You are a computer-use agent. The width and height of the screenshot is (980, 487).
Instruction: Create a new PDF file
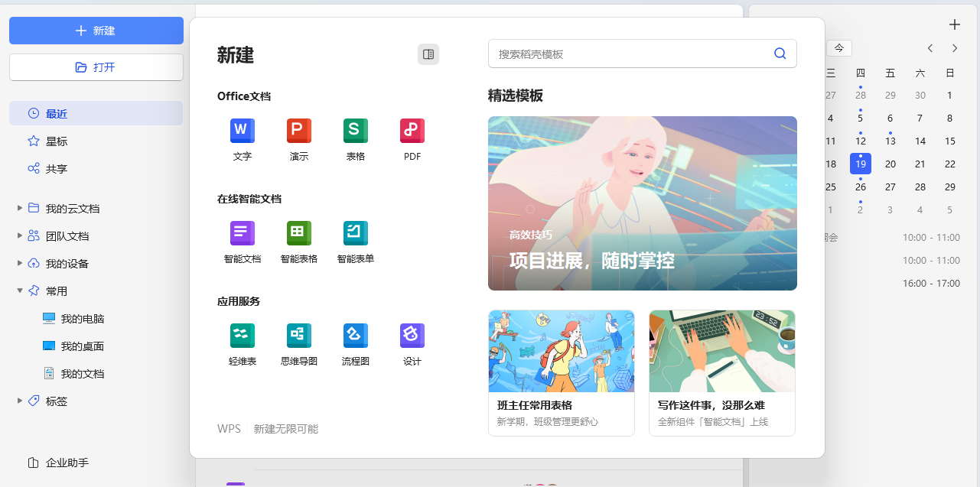pyautogui.click(x=412, y=131)
